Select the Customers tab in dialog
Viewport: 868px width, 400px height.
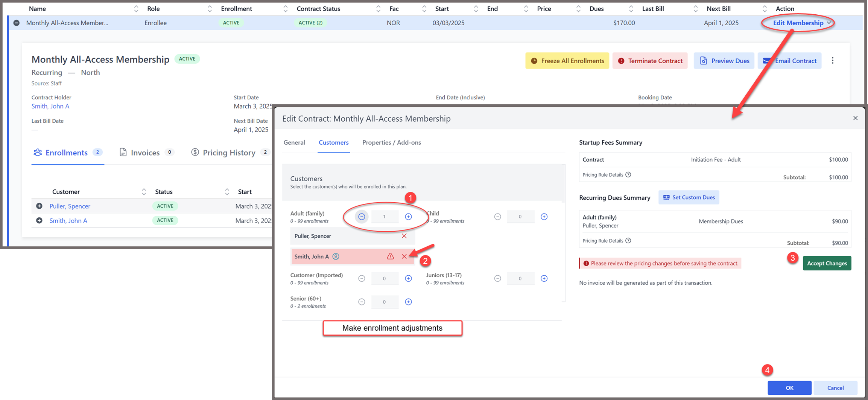point(334,142)
